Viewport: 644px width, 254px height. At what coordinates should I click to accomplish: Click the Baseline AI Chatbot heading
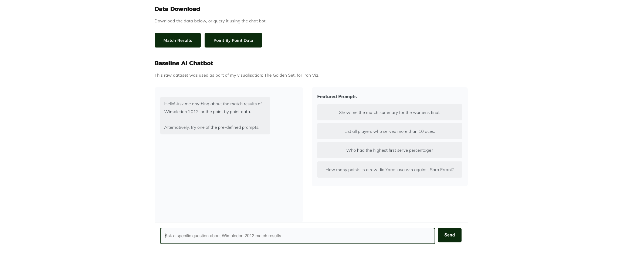(x=184, y=63)
